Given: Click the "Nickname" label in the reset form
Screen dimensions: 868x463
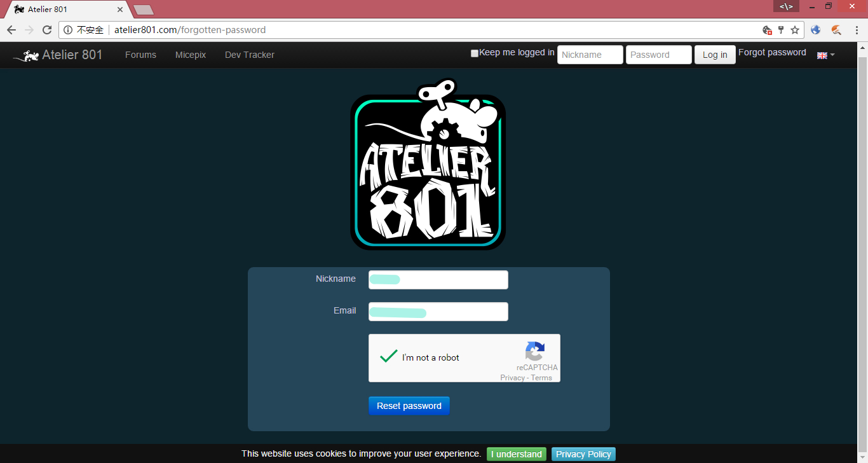Looking at the screenshot, I should point(336,279).
